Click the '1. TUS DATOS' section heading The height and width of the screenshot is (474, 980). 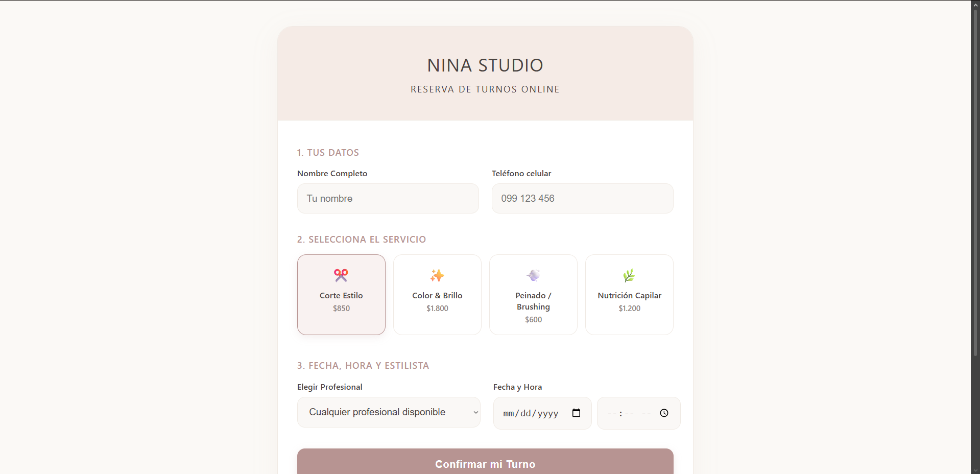pyautogui.click(x=328, y=153)
